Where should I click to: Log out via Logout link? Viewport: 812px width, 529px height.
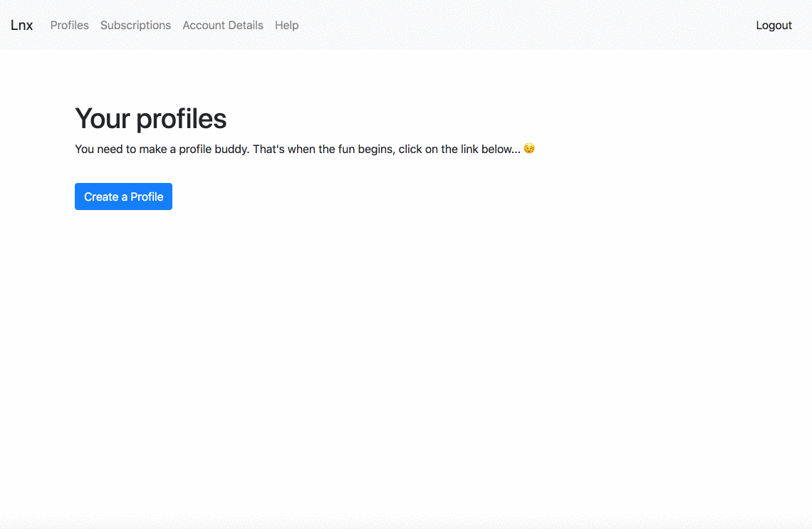coord(774,25)
